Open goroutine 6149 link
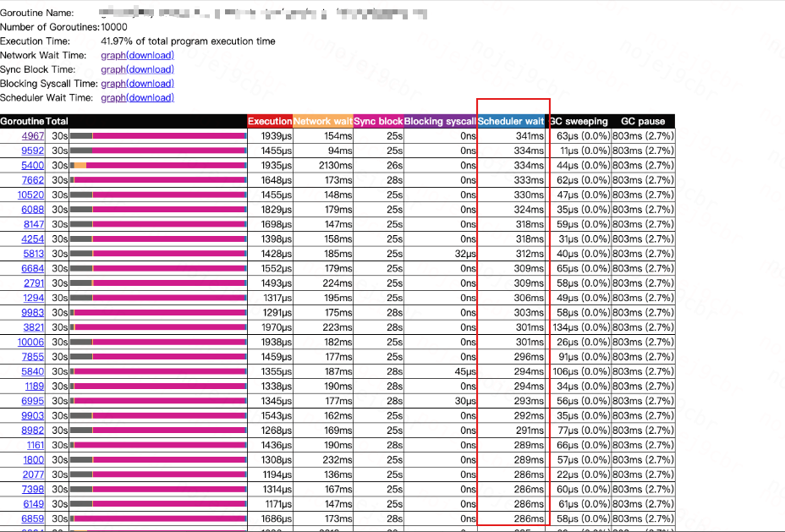 point(34,504)
